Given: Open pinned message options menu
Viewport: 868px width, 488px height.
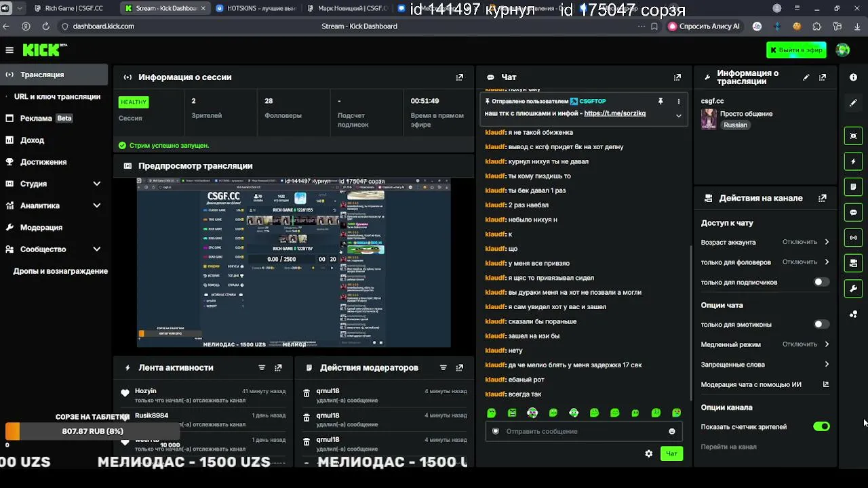Looking at the screenshot, I should tap(678, 102).
